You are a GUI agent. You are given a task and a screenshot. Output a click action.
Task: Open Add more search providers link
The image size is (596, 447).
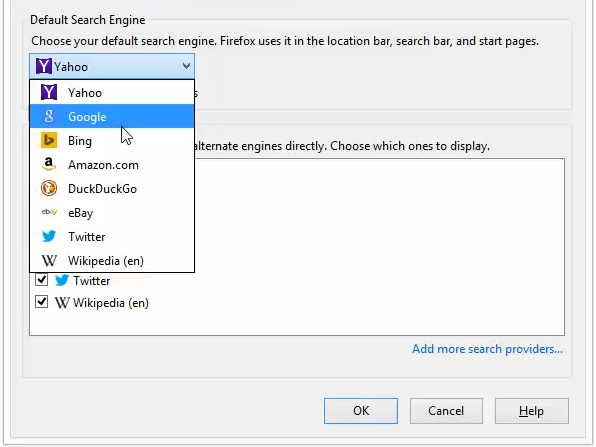point(487,349)
